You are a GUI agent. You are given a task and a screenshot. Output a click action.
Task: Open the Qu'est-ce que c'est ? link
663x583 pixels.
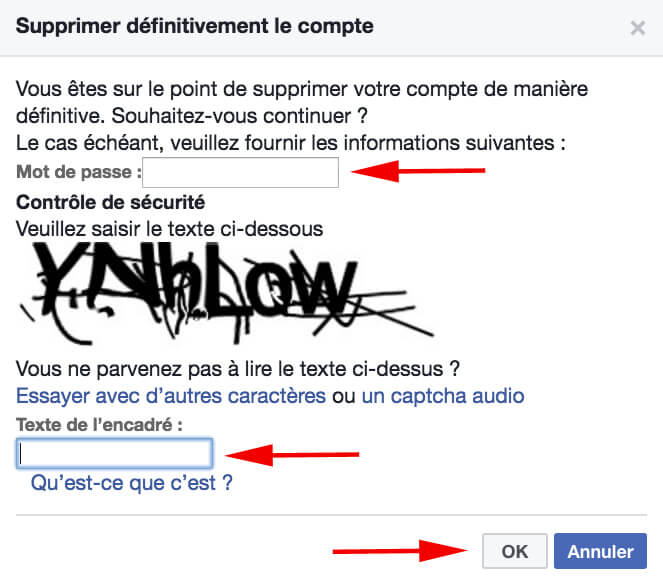(x=132, y=482)
